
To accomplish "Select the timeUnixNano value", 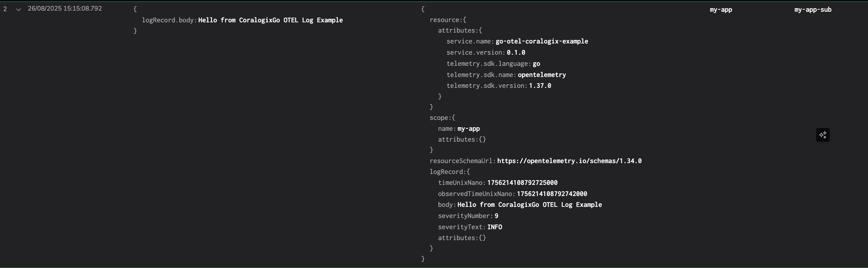I will pos(522,182).
